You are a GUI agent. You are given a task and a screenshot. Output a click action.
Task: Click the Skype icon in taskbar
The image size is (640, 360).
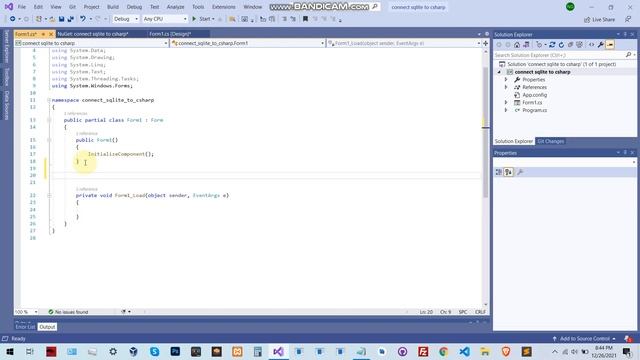coord(154,351)
